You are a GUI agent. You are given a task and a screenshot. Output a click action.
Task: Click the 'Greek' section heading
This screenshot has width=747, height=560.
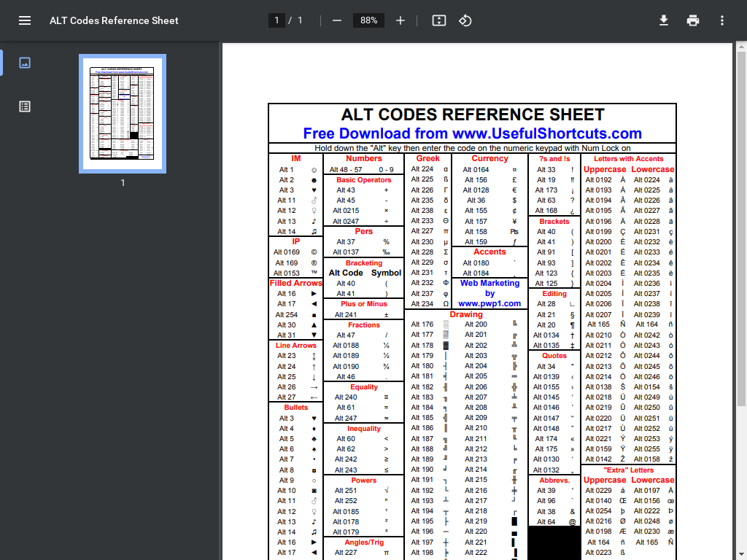coord(427,158)
